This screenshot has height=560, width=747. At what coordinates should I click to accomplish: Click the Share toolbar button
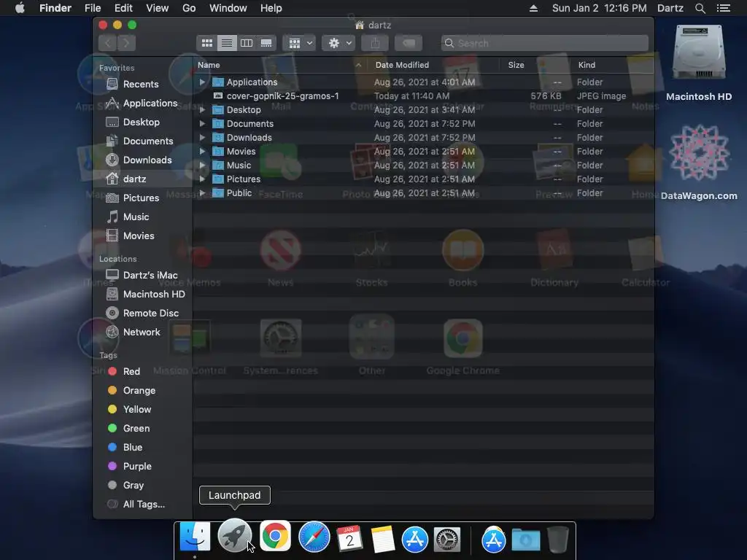375,43
